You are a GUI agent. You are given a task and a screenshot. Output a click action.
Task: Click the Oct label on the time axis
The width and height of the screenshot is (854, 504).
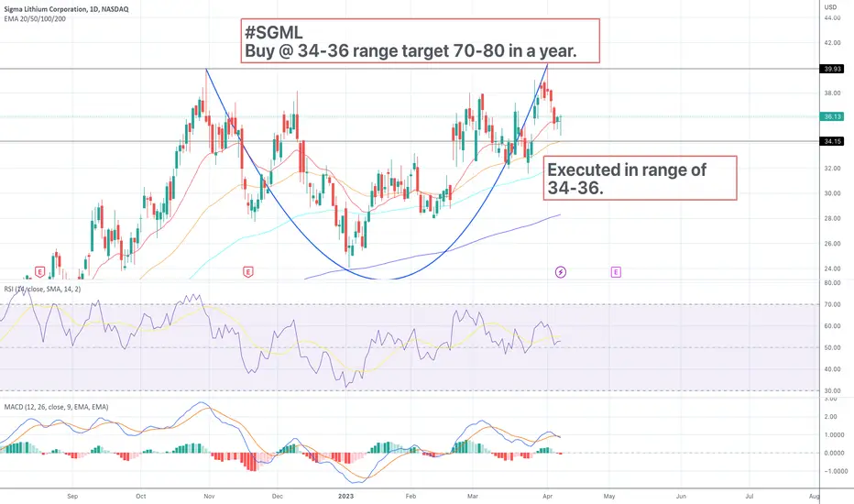click(140, 497)
